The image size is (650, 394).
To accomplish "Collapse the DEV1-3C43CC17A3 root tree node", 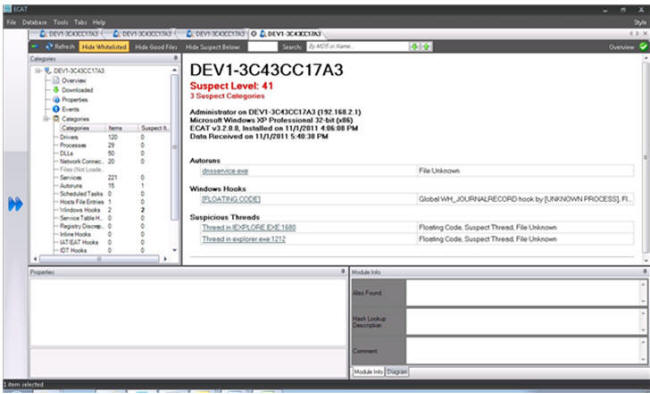I will click(x=38, y=71).
